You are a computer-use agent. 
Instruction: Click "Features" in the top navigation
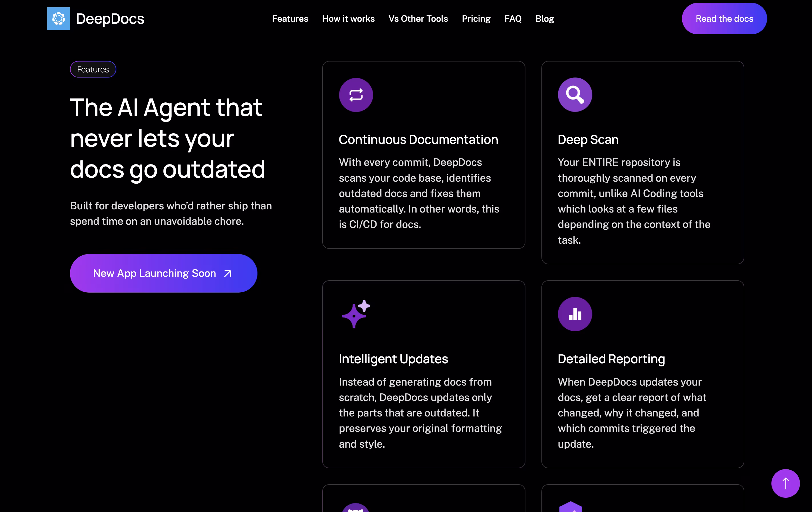[x=290, y=19]
